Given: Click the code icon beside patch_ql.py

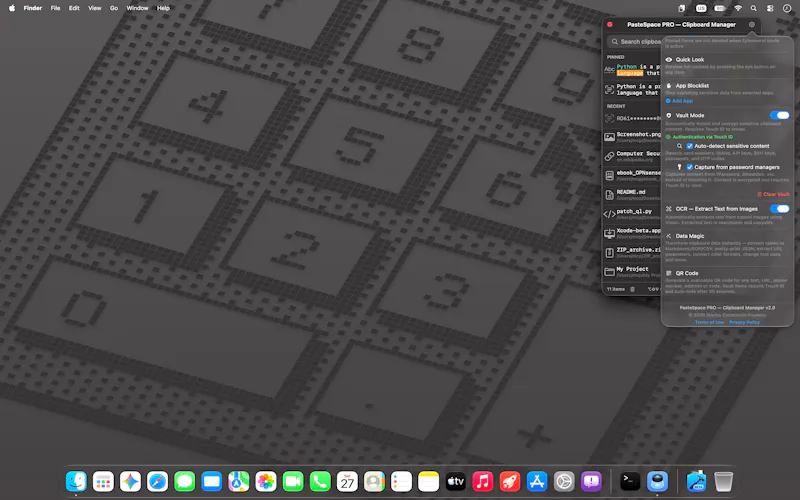Looking at the screenshot, I should click(x=609, y=214).
